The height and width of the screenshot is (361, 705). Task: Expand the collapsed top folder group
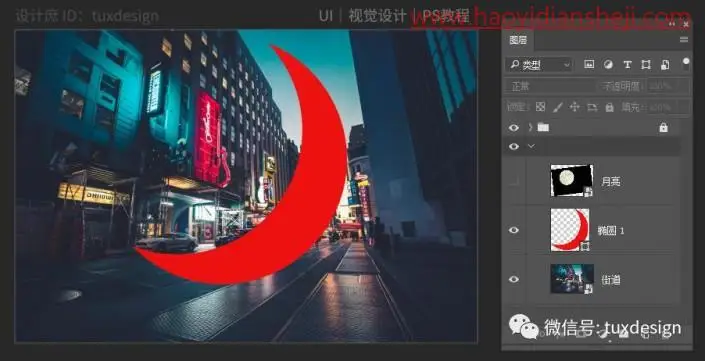coord(531,128)
